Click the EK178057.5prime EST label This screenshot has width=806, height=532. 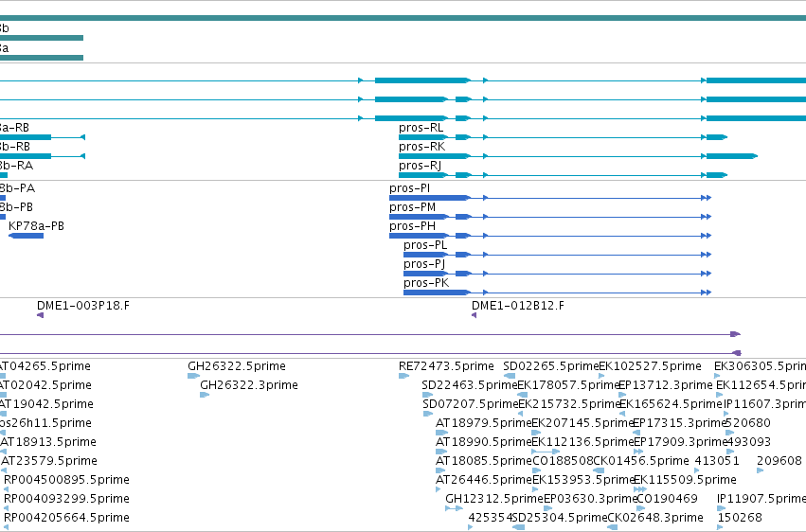click(x=568, y=385)
